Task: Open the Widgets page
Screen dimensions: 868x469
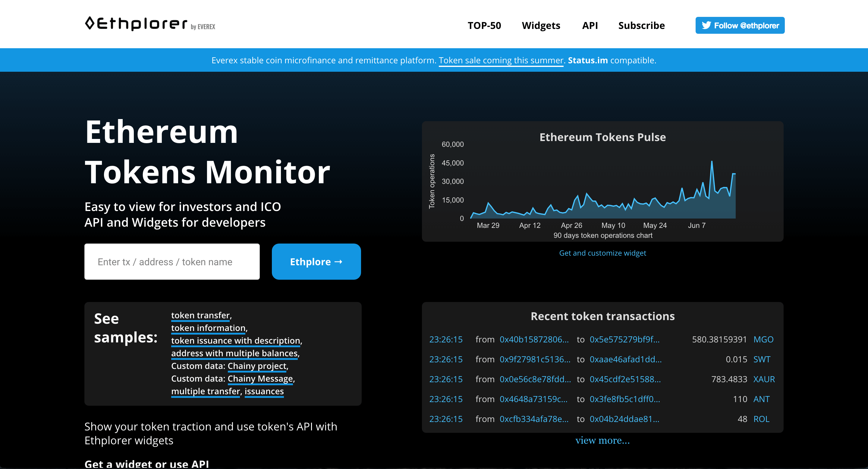Action: coord(541,26)
